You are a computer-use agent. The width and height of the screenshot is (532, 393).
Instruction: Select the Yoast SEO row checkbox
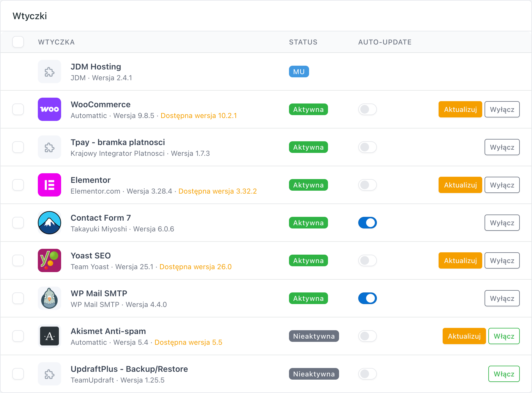tap(18, 260)
